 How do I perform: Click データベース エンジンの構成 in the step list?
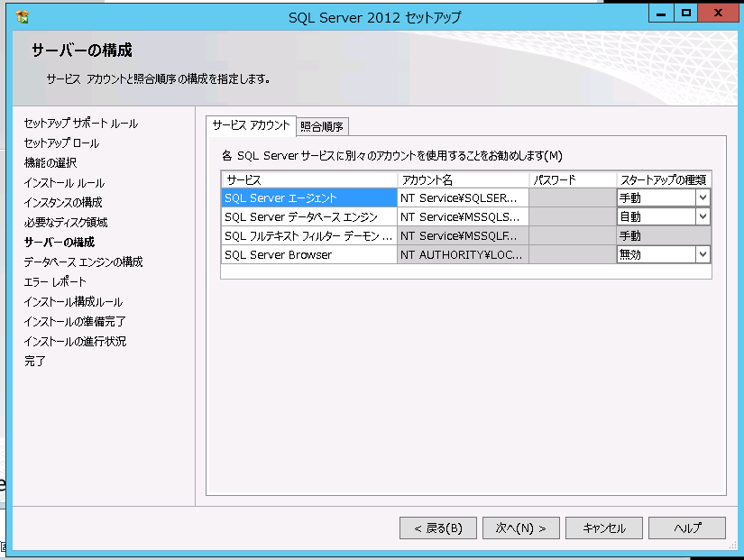coord(84,262)
